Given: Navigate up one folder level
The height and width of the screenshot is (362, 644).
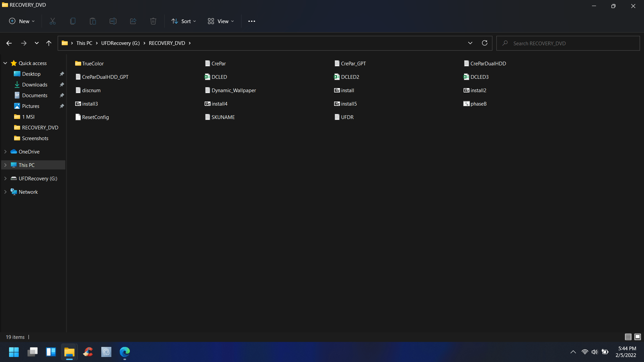Looking at the screenshot, I should click(x=49, y=43).
